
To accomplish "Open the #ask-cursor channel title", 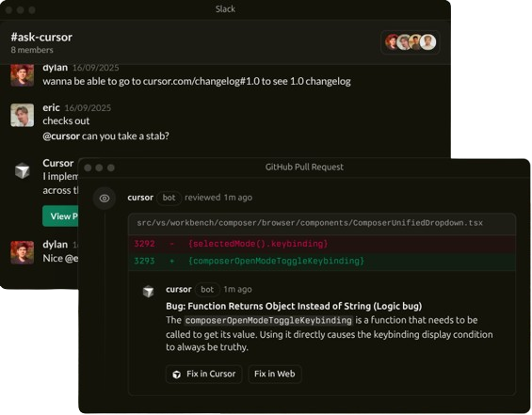I will (41, 37).
